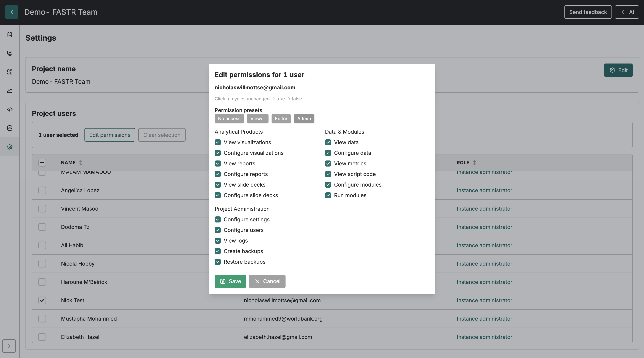Click the Mustapha Mohammed name cell
The height and width of the screenshot is (358, 644).
pos(89,319)
